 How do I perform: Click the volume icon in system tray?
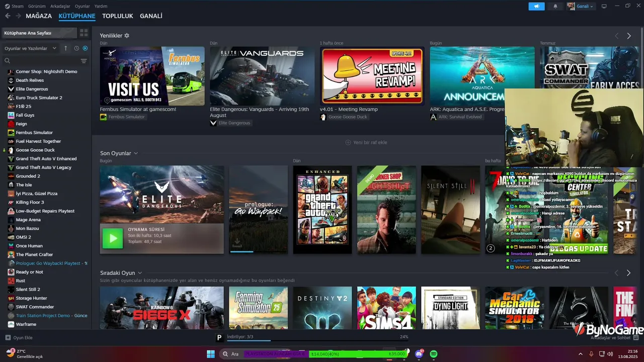(x=610, y=354)
